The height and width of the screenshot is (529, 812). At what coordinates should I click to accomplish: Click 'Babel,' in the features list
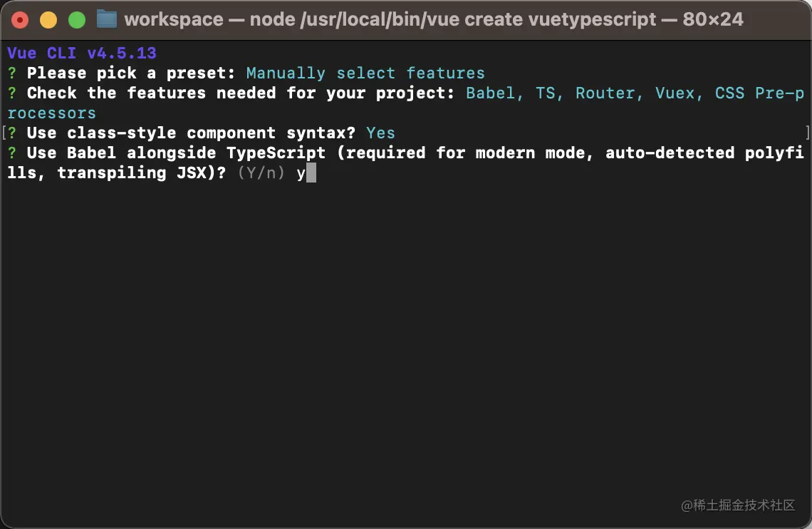click(494, 93)
